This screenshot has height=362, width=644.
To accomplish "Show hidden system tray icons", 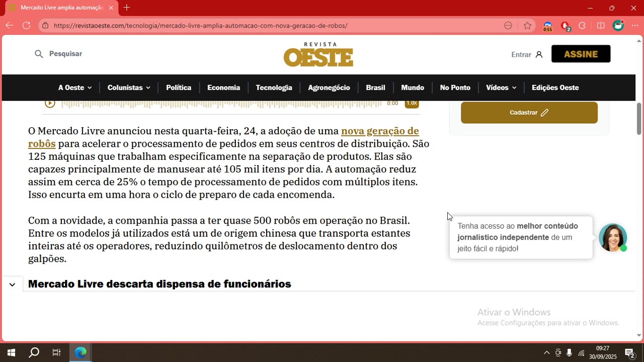I will pos(547,353).
